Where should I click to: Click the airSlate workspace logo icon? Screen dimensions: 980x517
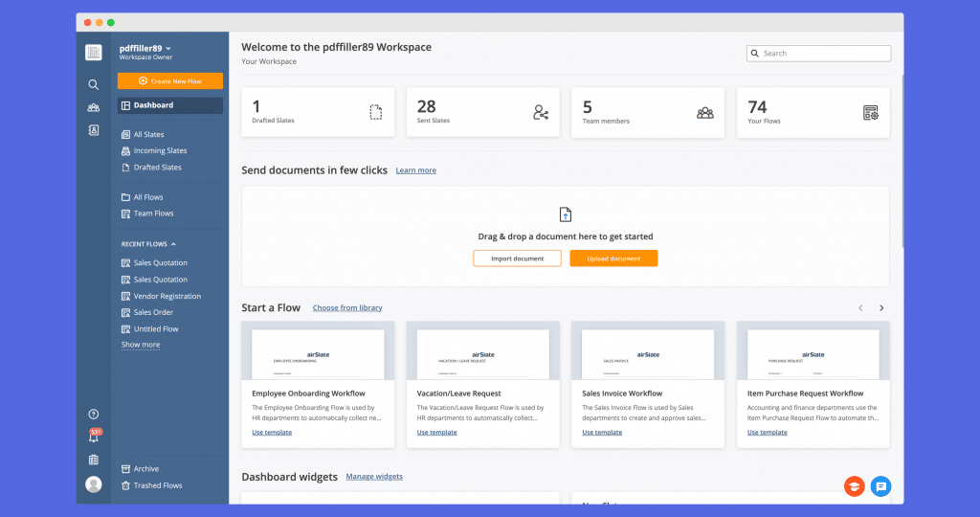[93, 53]
